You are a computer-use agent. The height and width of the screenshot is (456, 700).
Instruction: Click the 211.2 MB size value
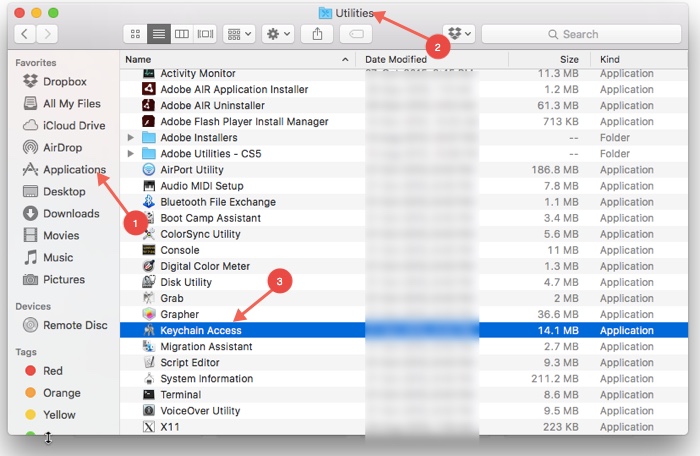(x=554, y=379)
